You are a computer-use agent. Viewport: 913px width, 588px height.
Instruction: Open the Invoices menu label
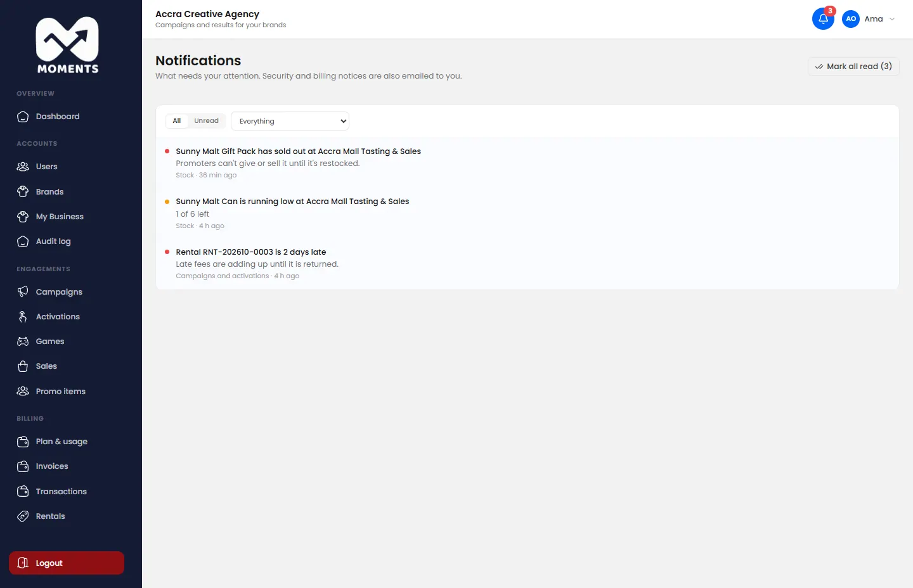[x=52, y=466]
